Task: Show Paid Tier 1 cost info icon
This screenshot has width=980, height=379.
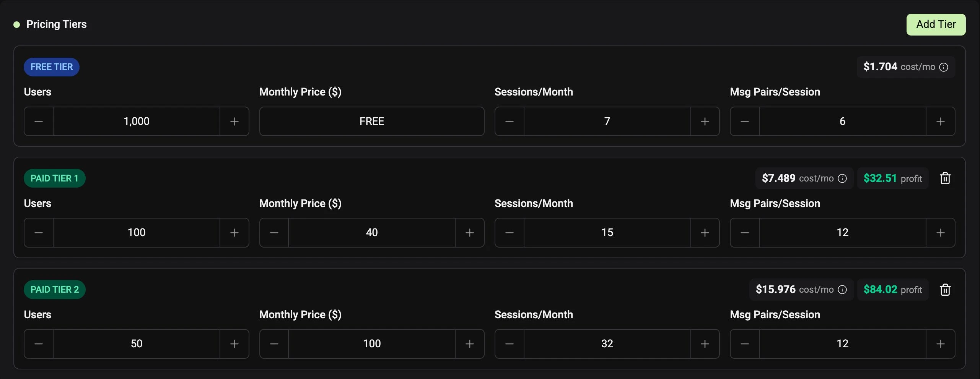Action: coord(842,178)
